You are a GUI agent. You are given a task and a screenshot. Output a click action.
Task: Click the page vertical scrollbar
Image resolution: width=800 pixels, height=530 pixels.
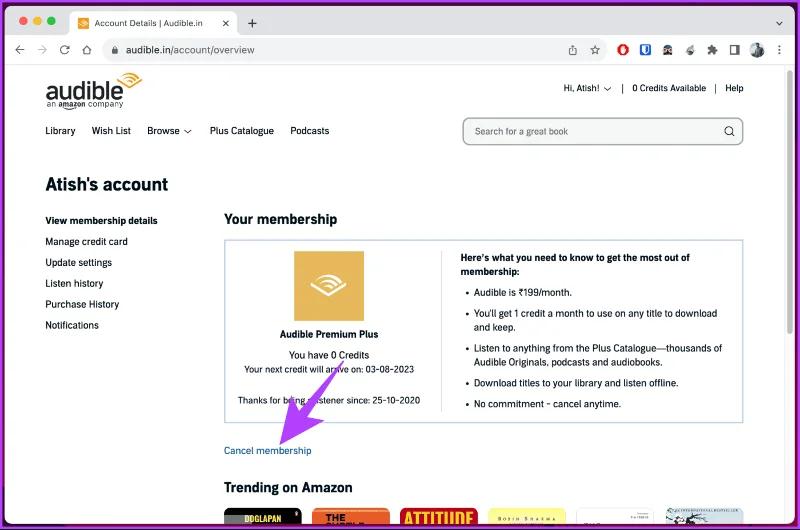(789, 202)
